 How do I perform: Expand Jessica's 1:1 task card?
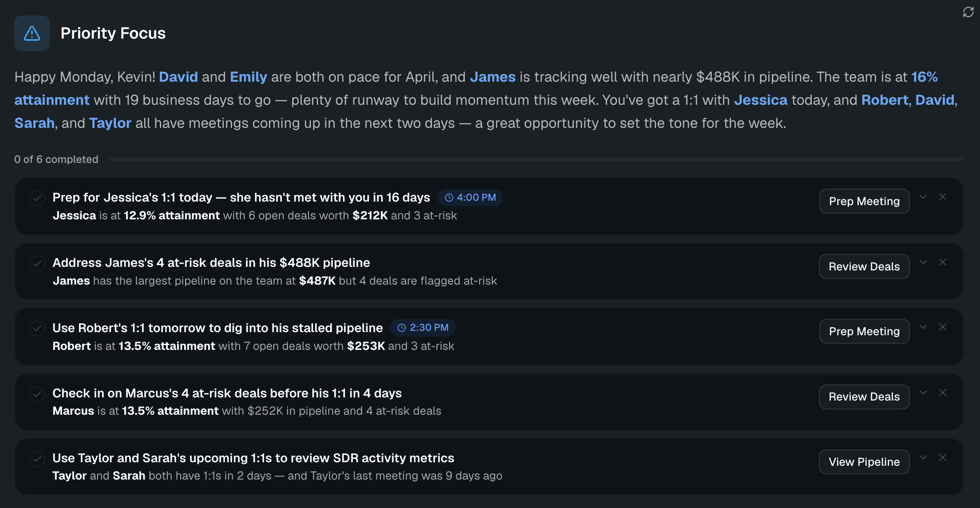[924, 197]
